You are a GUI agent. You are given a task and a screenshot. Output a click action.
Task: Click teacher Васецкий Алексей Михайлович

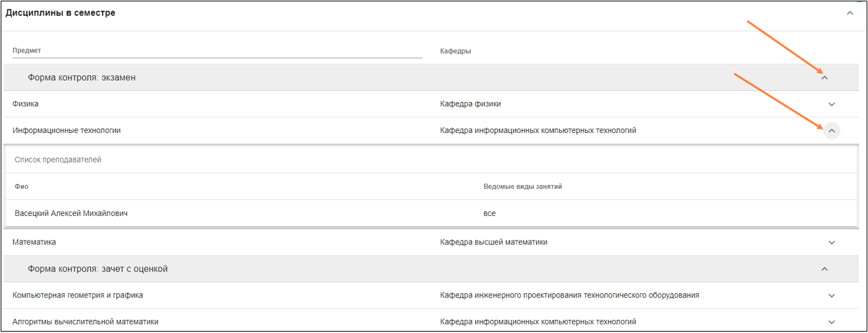click(71, 214)
